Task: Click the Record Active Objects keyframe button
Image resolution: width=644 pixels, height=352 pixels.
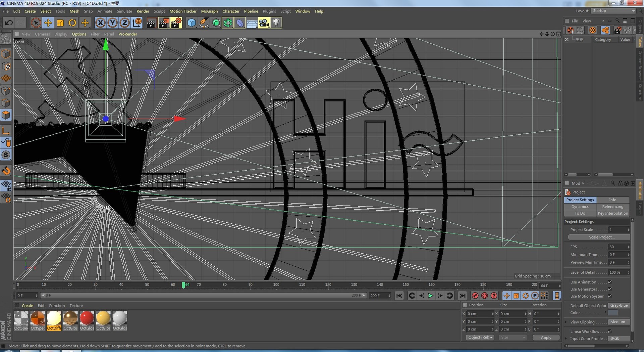Action: coord(475,296)
